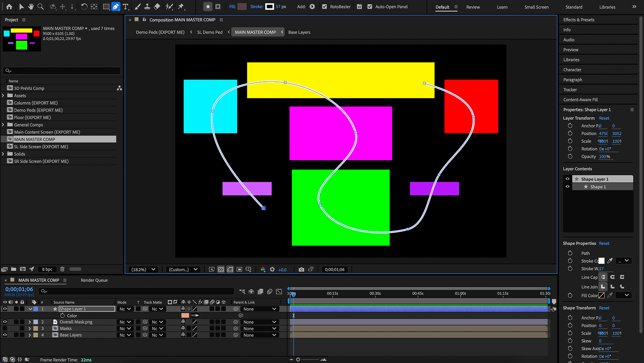644x363 pixels.
Task: Select the Pen tool
Action: [x=116, y=6]
